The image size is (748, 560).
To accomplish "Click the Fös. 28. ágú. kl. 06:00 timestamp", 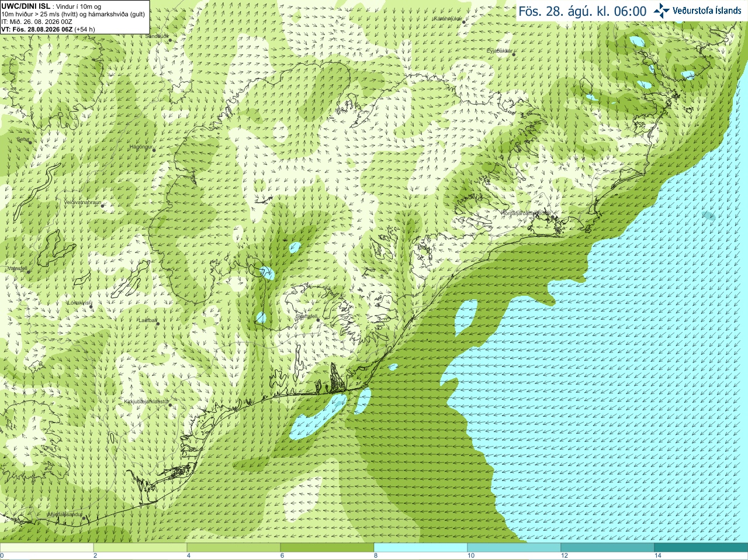I will [583, 11].
